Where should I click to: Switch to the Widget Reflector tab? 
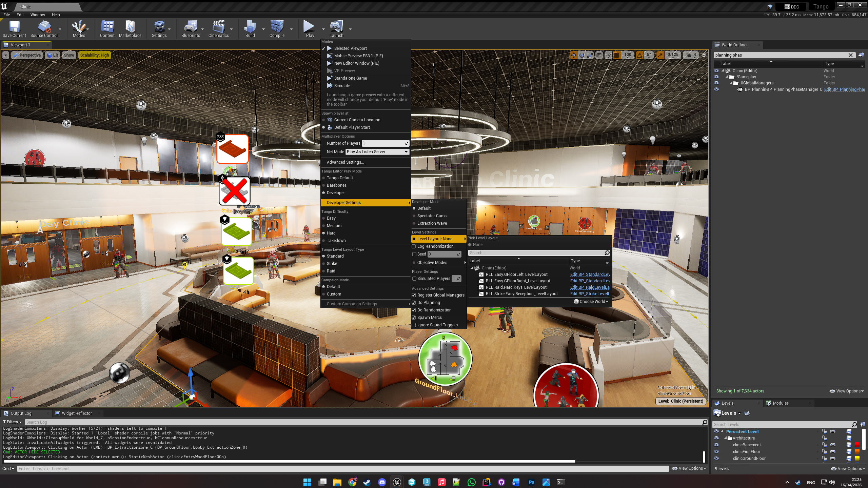[x=77, y=413]
